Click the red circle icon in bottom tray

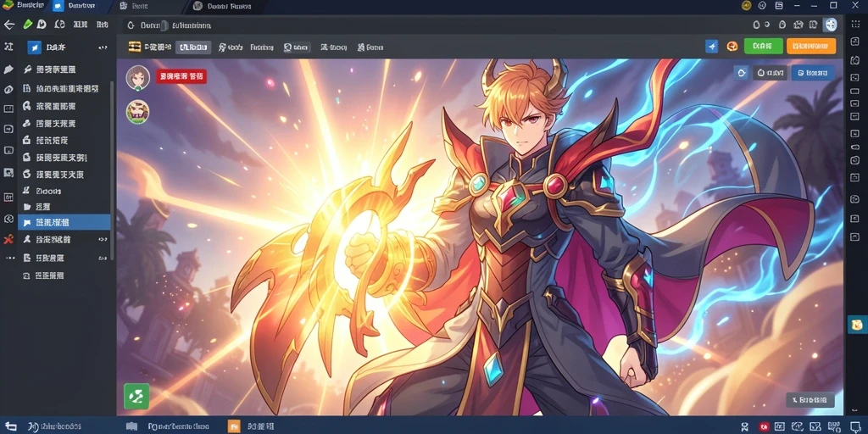pos(765,427)
